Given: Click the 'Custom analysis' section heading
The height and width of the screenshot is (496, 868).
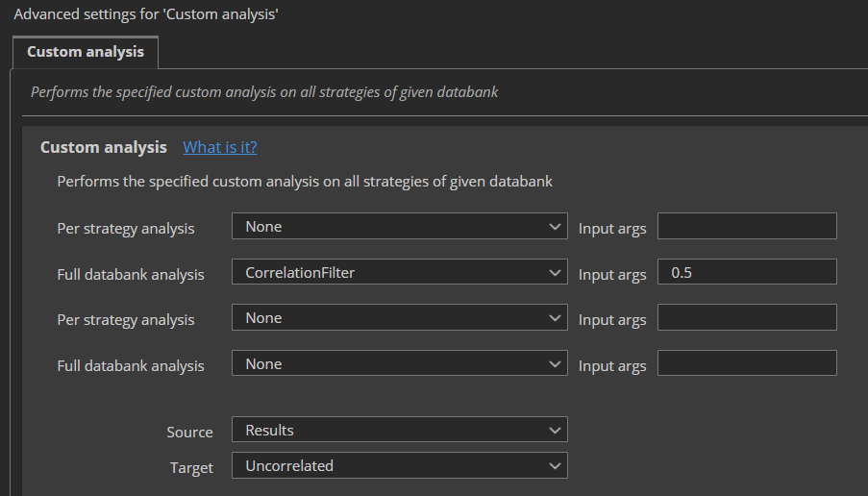Looking at the screenshot, I should 104,147.
